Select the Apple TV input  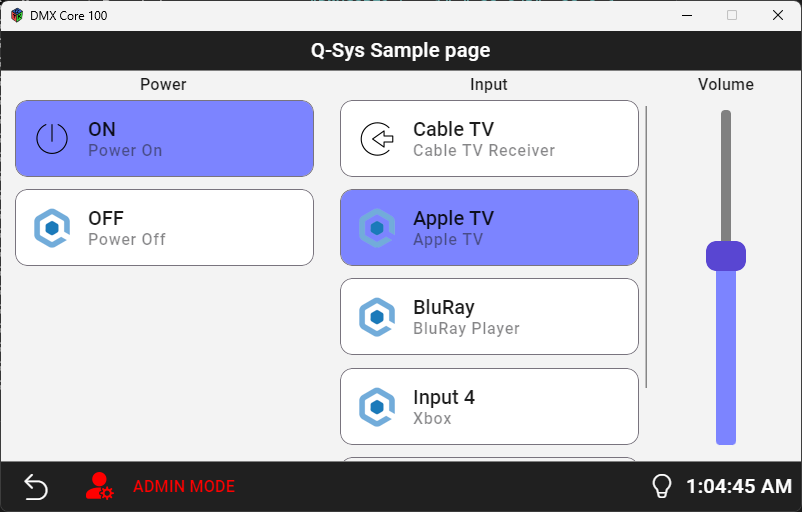pos(489,228)
